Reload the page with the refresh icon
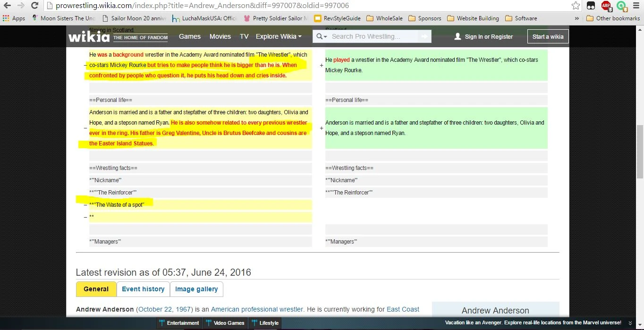This screenshot has width=644, height=330. [34, 6]
